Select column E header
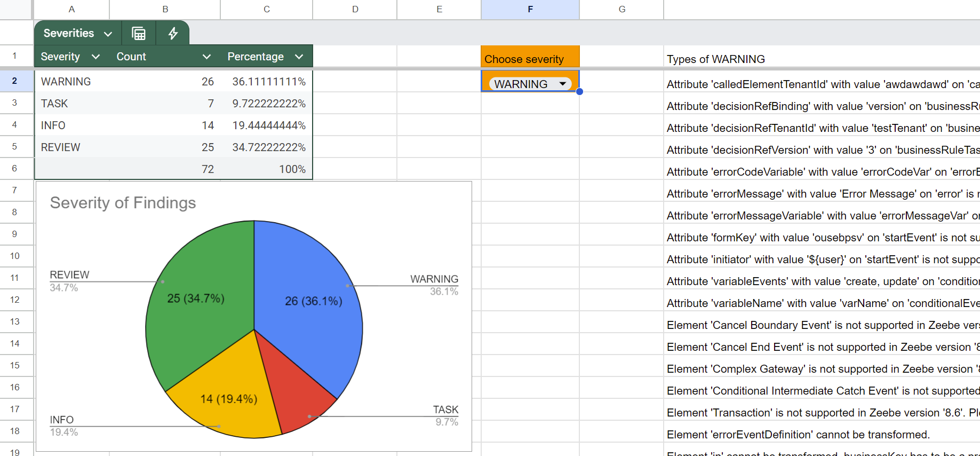This screenshot has width=980, height=456. (x=439, y=9)
